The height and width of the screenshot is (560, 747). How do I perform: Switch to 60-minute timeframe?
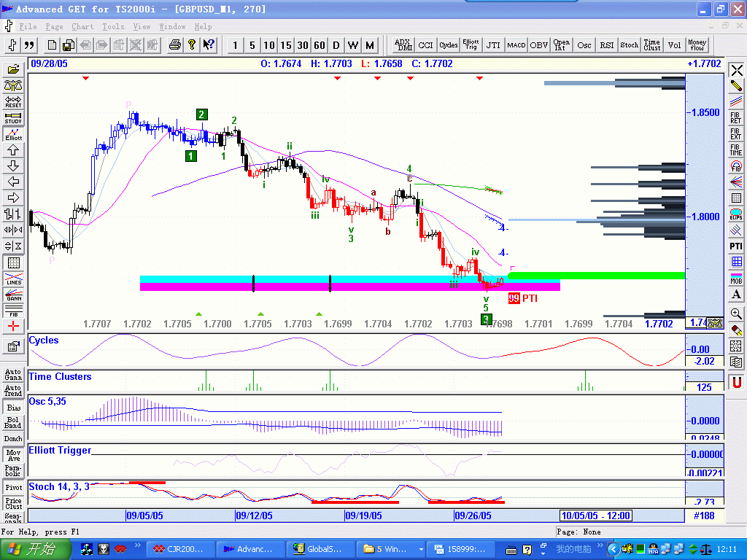click(x=320, y=45)
